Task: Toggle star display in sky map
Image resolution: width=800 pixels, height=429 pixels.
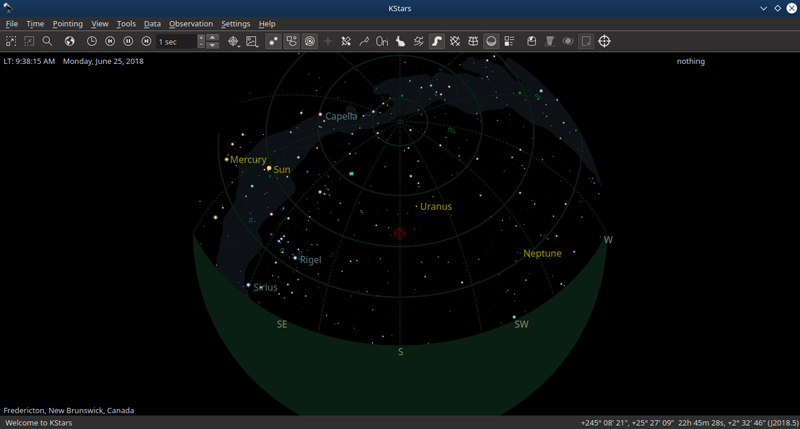Action: pyautogui.click(x=273, y=41)
